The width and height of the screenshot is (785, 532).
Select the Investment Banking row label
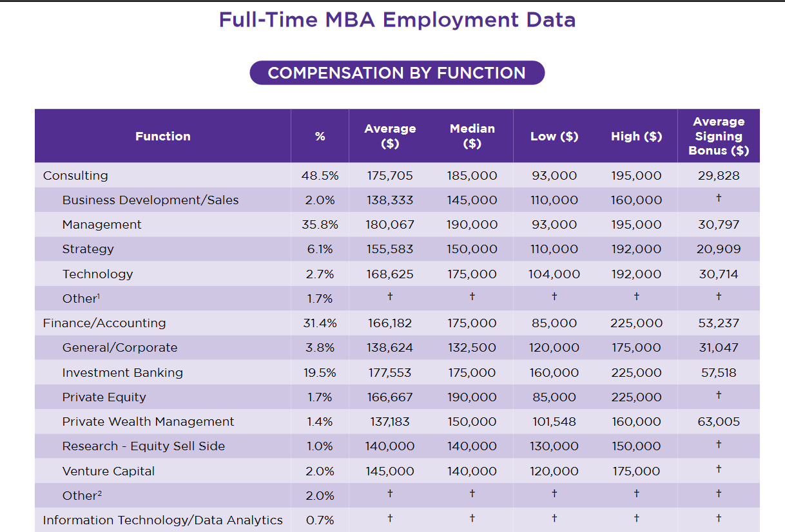click(x=122, y=372)
